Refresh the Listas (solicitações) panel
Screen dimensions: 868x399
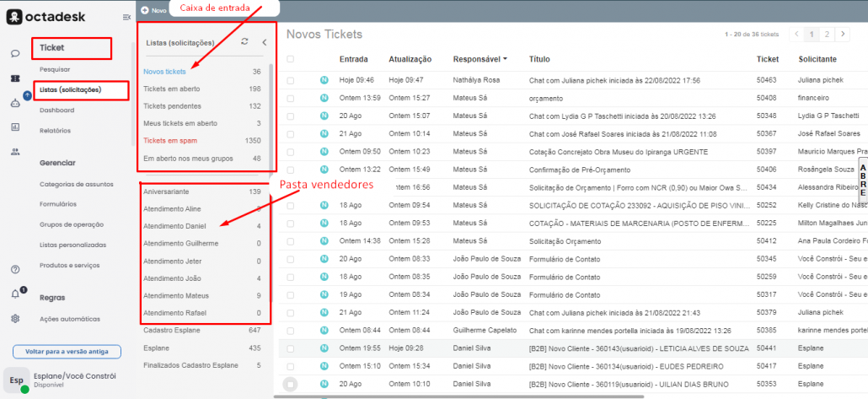(244, 41)
